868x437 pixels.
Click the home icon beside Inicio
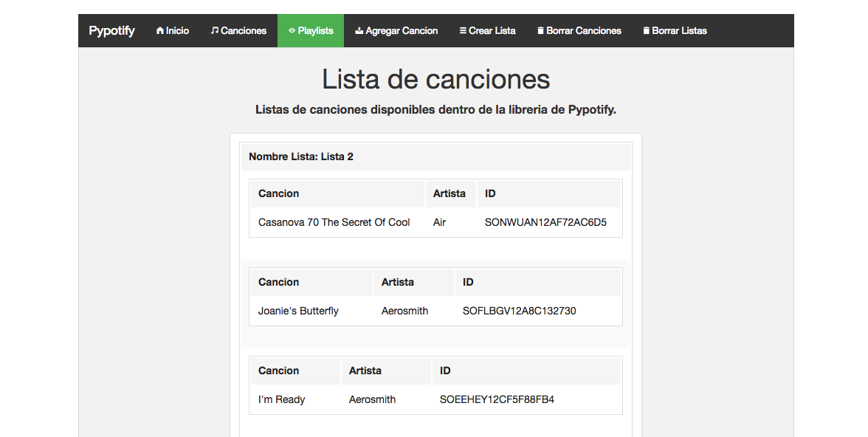tap(160, 31)
